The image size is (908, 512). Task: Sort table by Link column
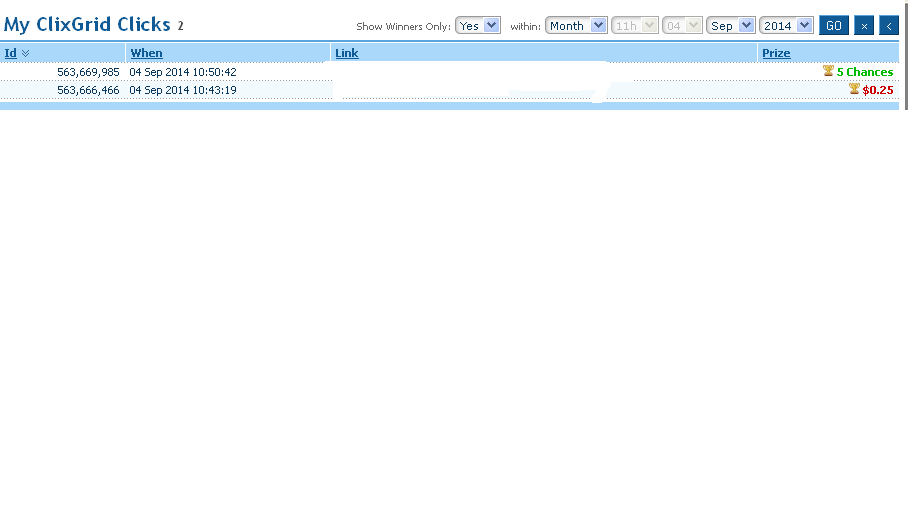(x=347, y=53)
